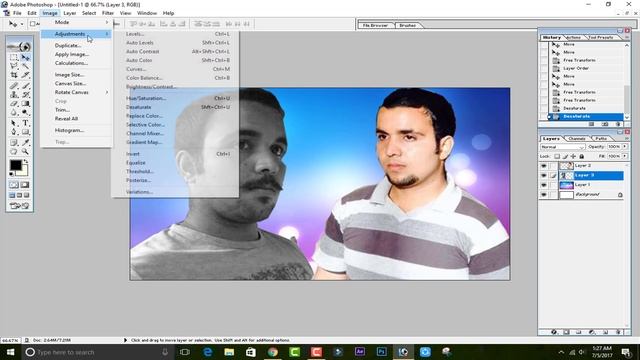Select the History Brush tool
Image resolution: width=640 pixels, height=360 pixels.
click(x=25, y=95)
